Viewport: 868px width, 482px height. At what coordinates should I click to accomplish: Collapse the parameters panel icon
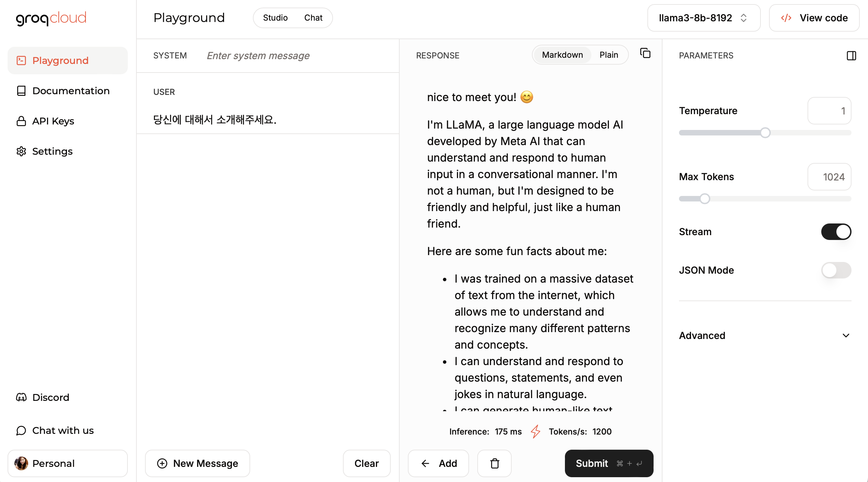(x=851, y=56)
